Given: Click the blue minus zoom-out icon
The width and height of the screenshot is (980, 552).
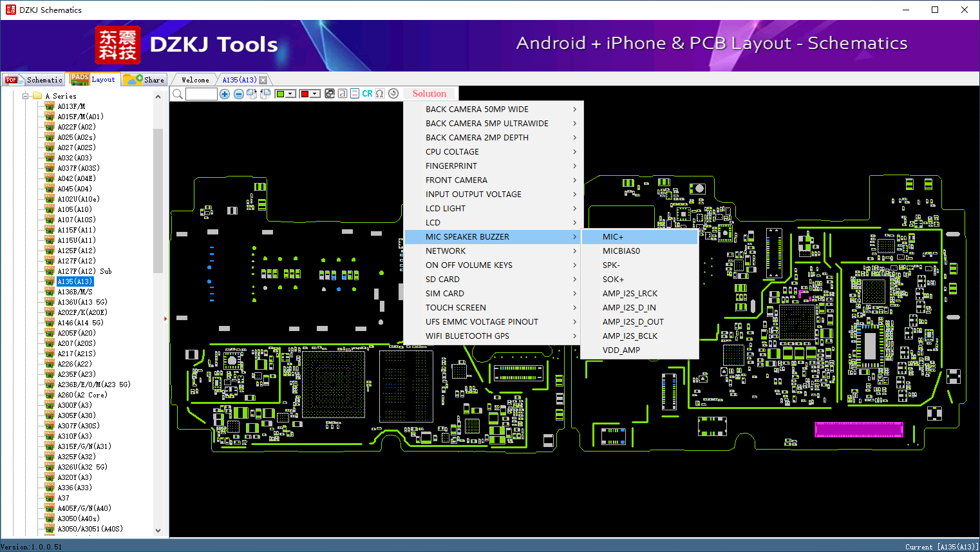Looking at the screenshot, I should click(x=239, y=94).
